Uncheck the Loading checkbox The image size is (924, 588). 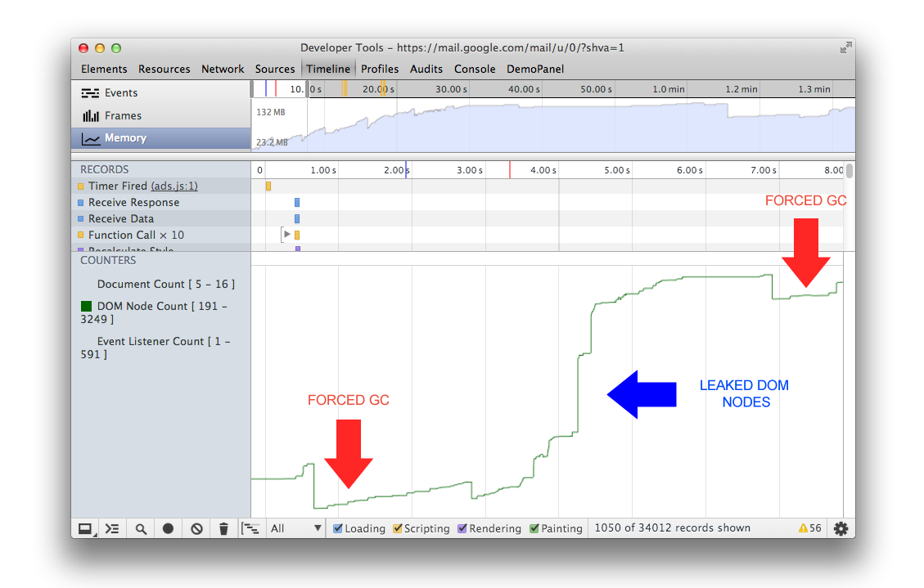tap(338, 528)
